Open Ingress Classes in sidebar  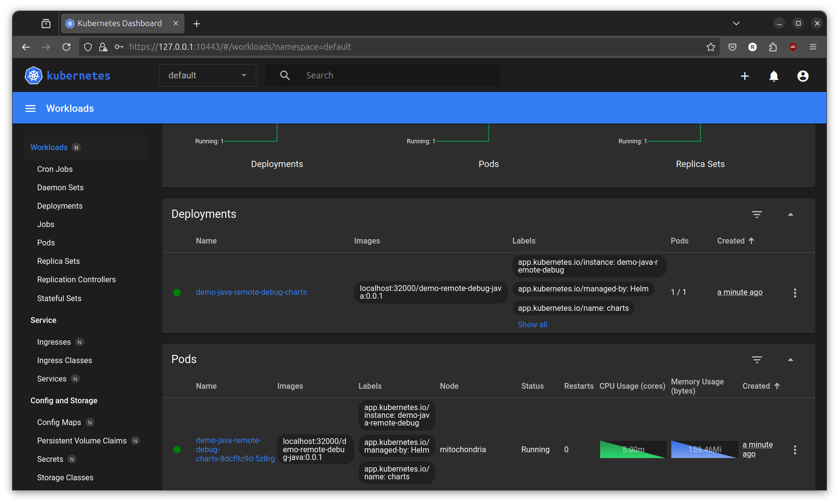click(64, 360)
